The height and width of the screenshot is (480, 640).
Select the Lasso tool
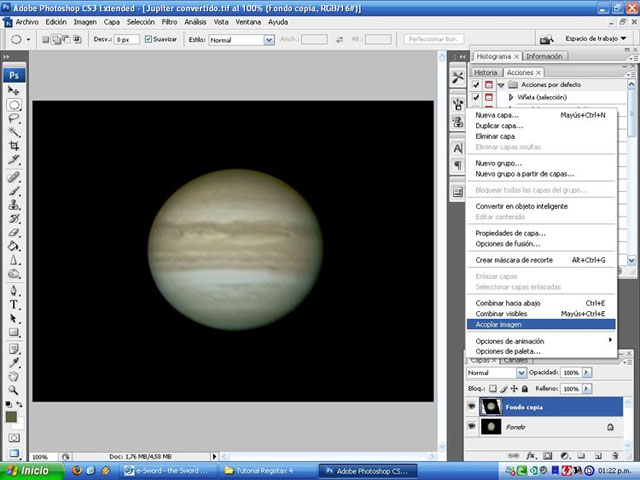point(14,118)
